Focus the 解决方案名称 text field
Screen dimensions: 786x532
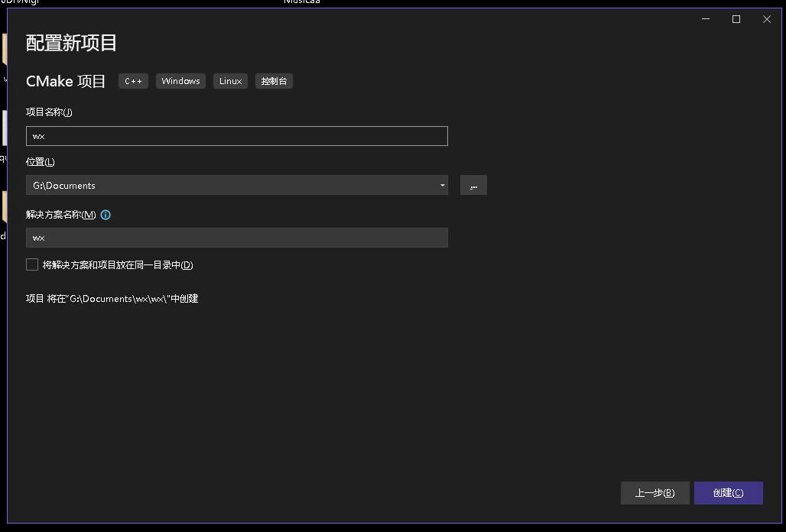point(236,238)
